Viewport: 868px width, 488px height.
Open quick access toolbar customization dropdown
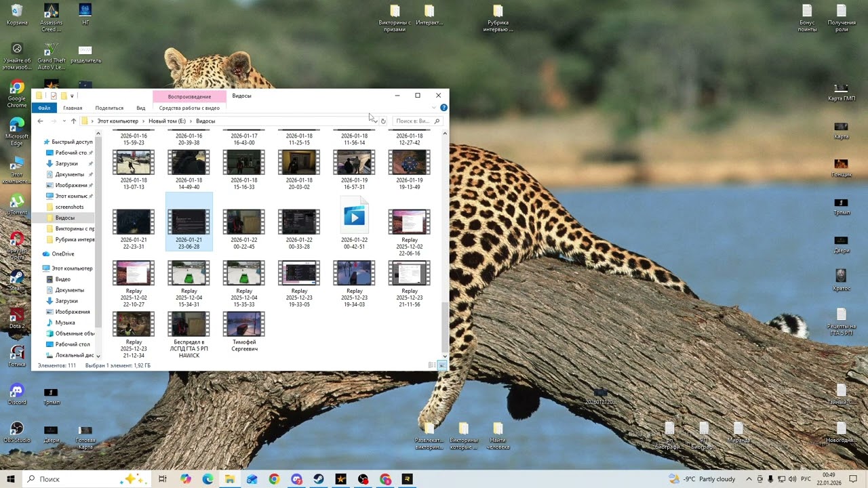[72, 96]
